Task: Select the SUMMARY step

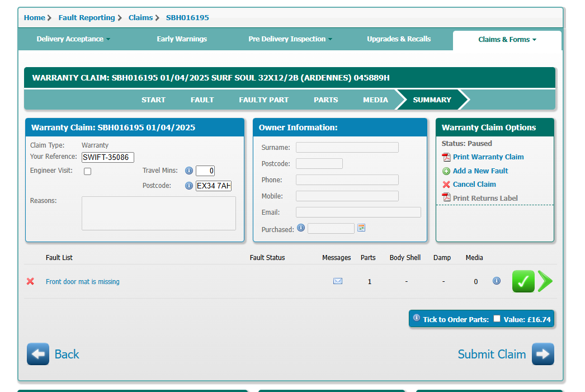Action: [x=432, y=100]
